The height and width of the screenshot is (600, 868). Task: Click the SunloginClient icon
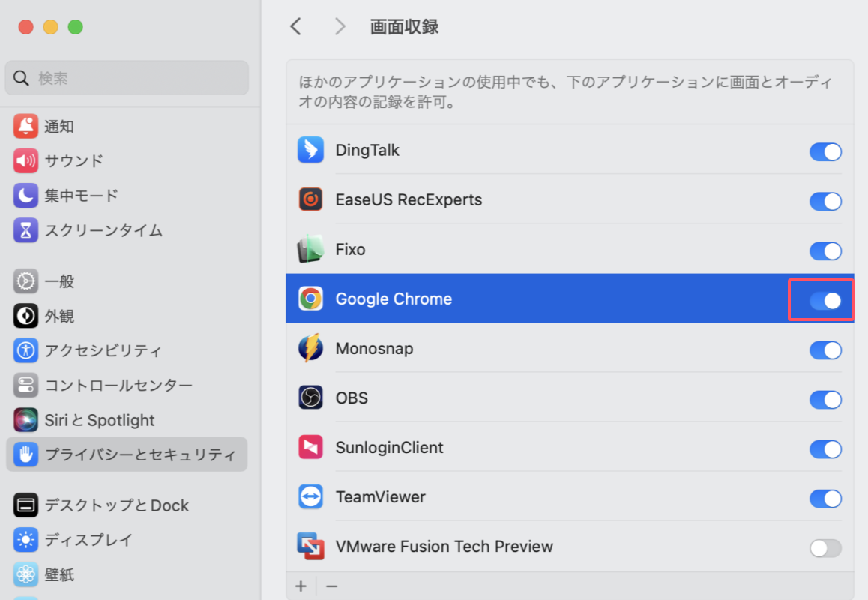click(310, 448)
